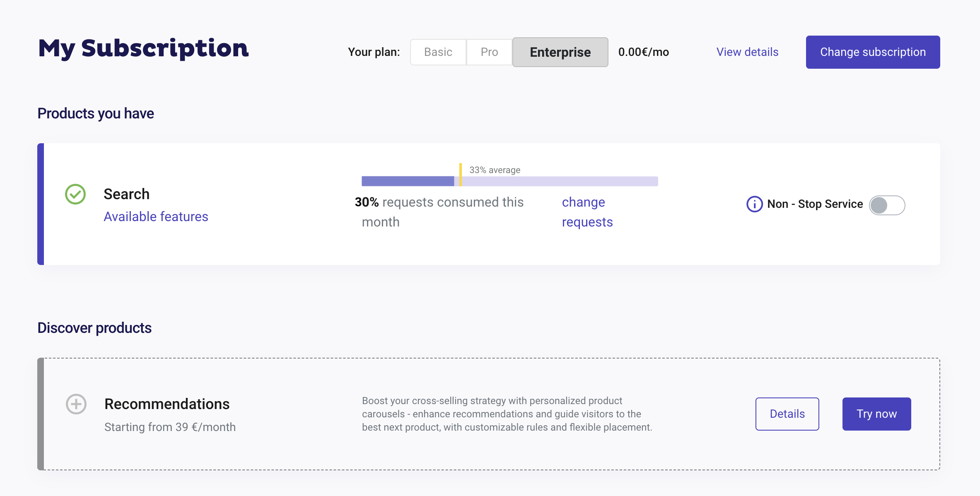Click the yellow 33% average marker

[461, 174]
